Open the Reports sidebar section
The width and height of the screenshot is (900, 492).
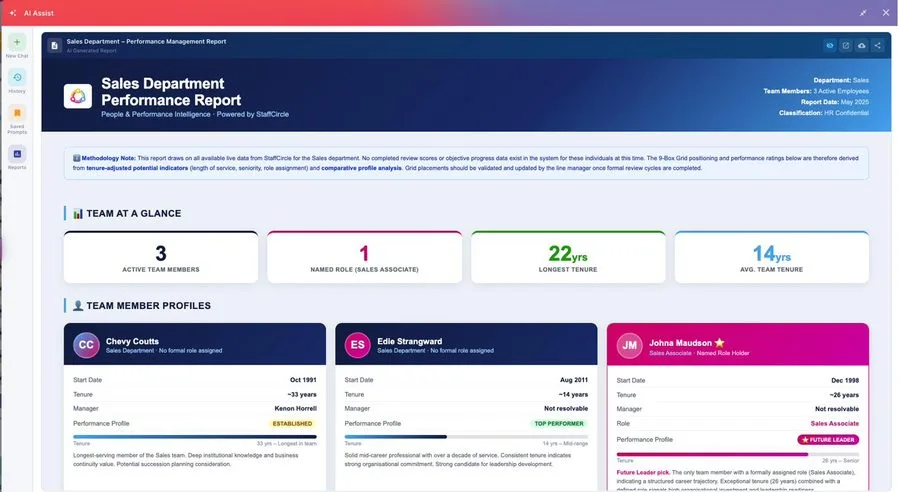(x=17, y=157)
